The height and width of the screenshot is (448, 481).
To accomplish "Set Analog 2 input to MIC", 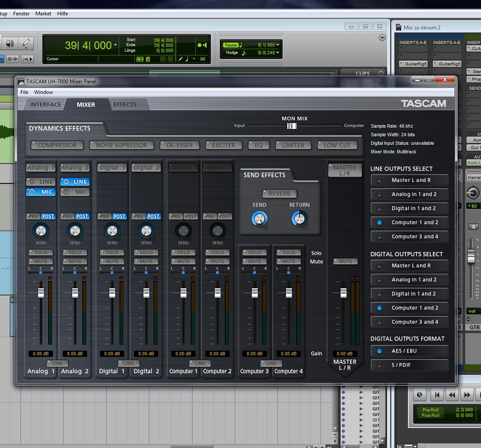I will point(75,192).
